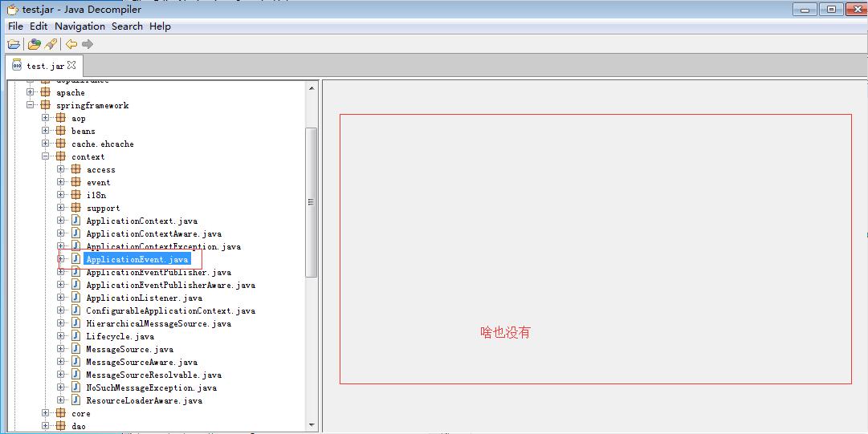Click the apache package icon
The height and width of the screenshot is (434, 868).
[46, 92]
